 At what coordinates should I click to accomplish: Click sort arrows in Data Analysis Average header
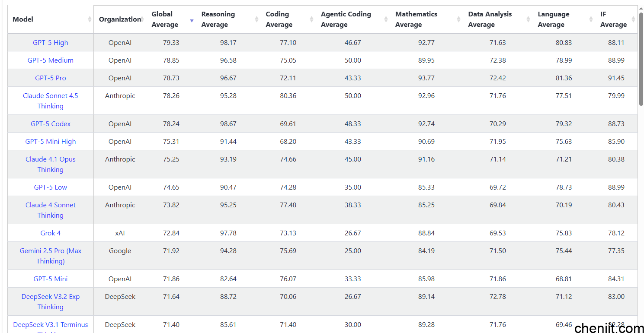[528, 19]
